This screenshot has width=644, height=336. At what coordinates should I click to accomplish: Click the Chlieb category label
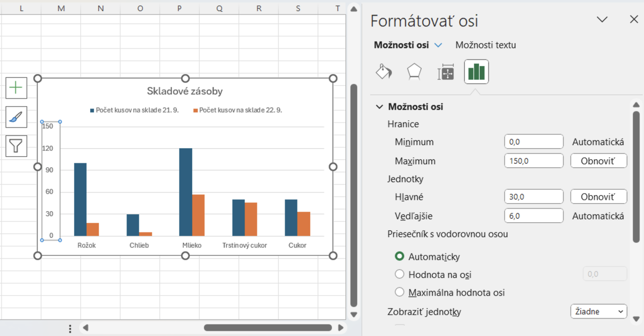coord(139,245)
